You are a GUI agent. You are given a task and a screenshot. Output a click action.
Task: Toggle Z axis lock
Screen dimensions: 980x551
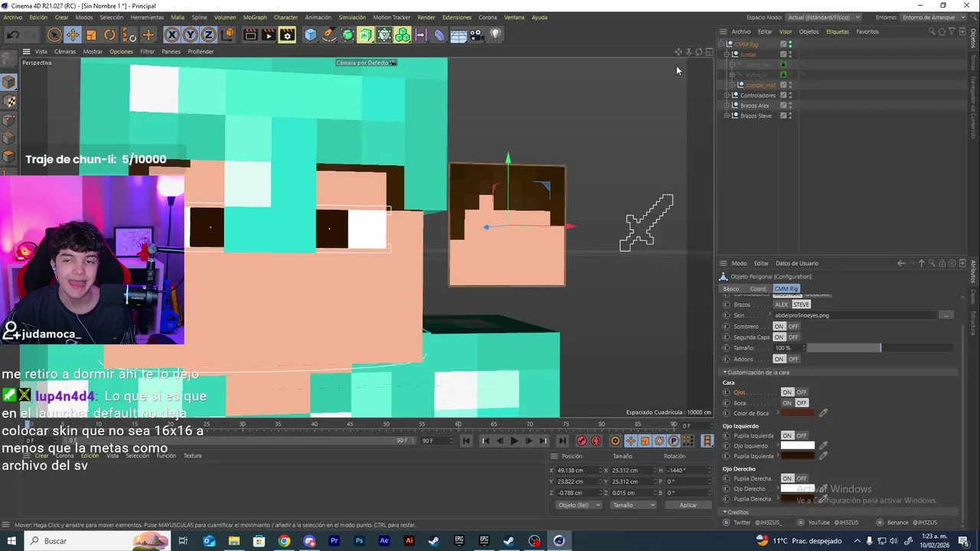(207, 34)
